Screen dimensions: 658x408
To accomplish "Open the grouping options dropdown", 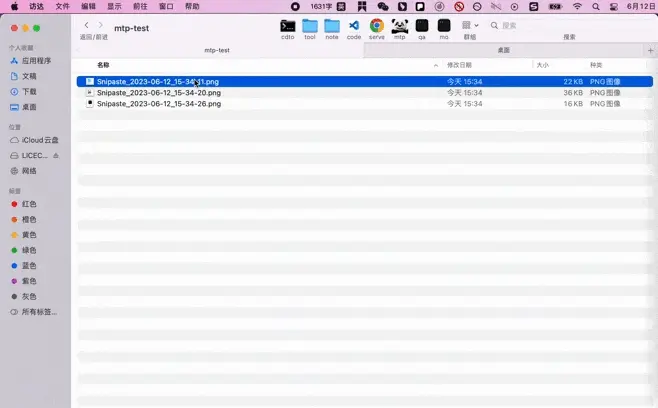I will coord(470,25).
